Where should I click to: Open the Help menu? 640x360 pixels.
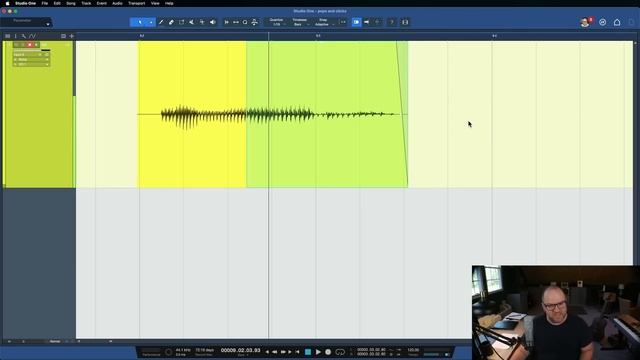click(x=169, y=3)
